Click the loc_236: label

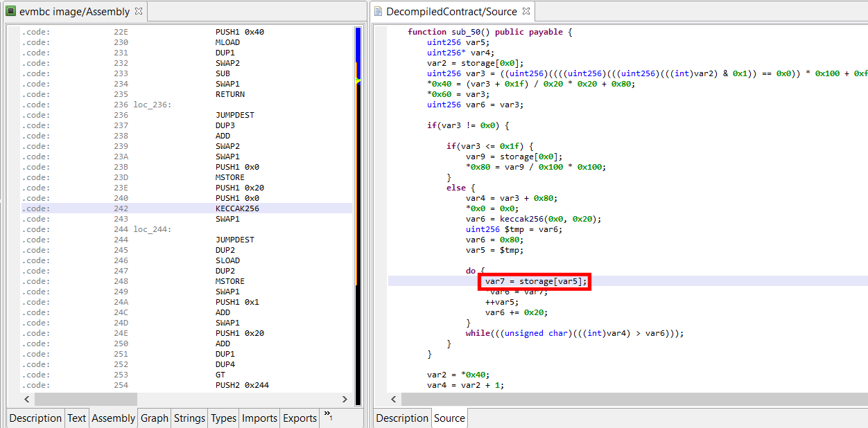(153, 105)
